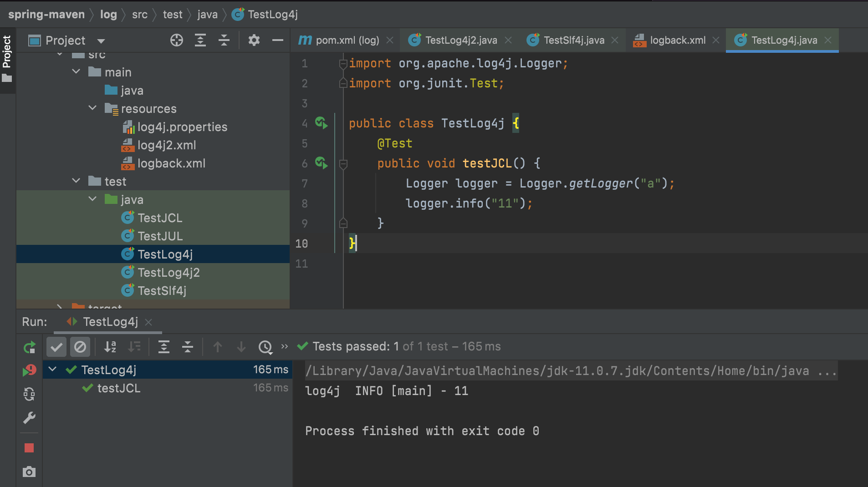The height and width of the screenshot is (487, 868).
Task: Close the pom.xml (log) tab
Action: coord(390,41)
